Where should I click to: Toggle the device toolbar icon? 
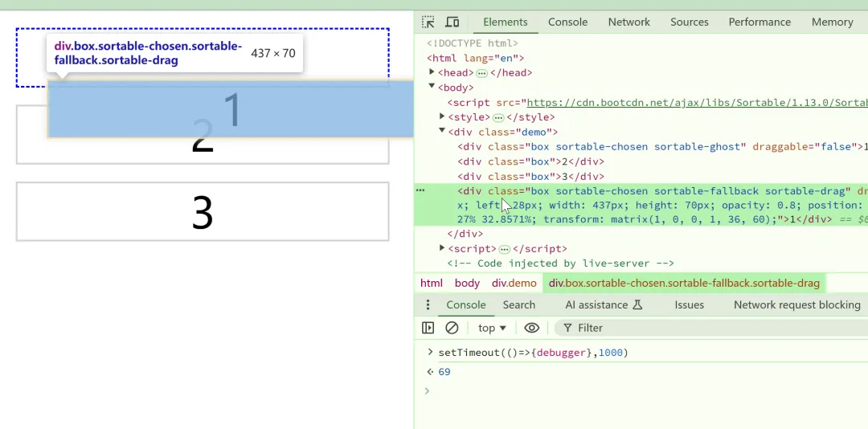(x=452, y=22)
